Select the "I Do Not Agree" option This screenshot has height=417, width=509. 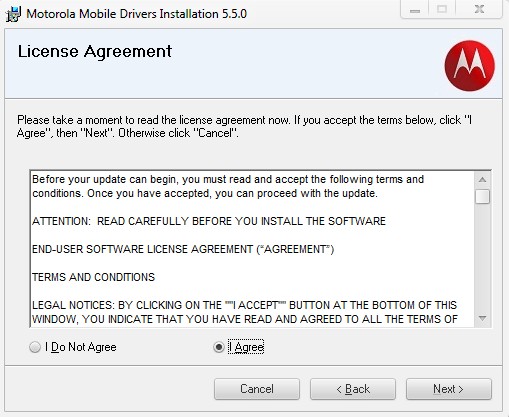73,347
